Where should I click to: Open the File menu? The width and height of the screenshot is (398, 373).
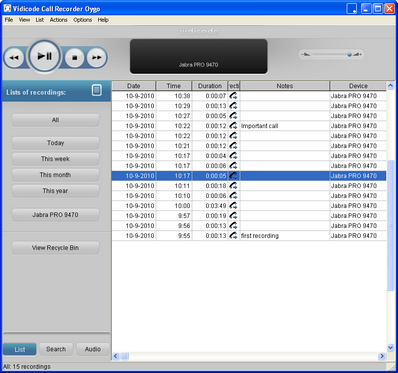(x=9, y=20)
